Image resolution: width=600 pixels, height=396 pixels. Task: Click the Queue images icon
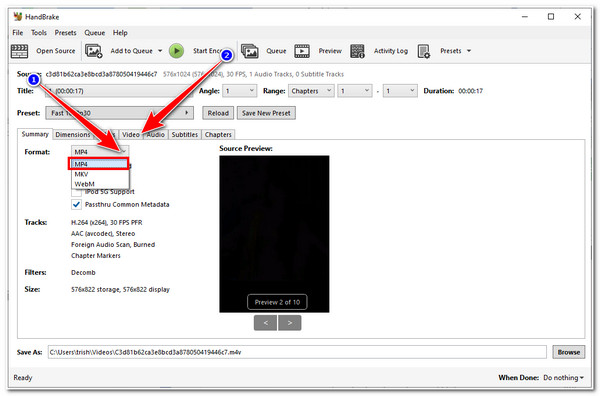[249, 51]
